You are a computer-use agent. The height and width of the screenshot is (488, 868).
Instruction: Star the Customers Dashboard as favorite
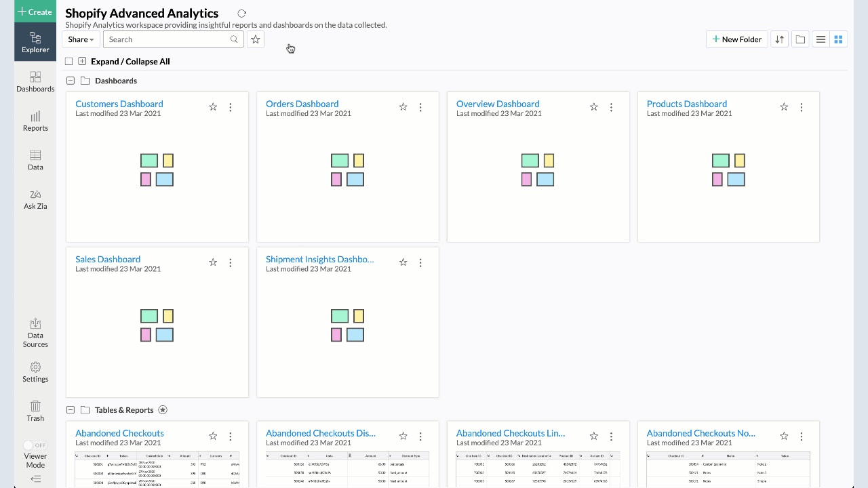click(213, 107)
